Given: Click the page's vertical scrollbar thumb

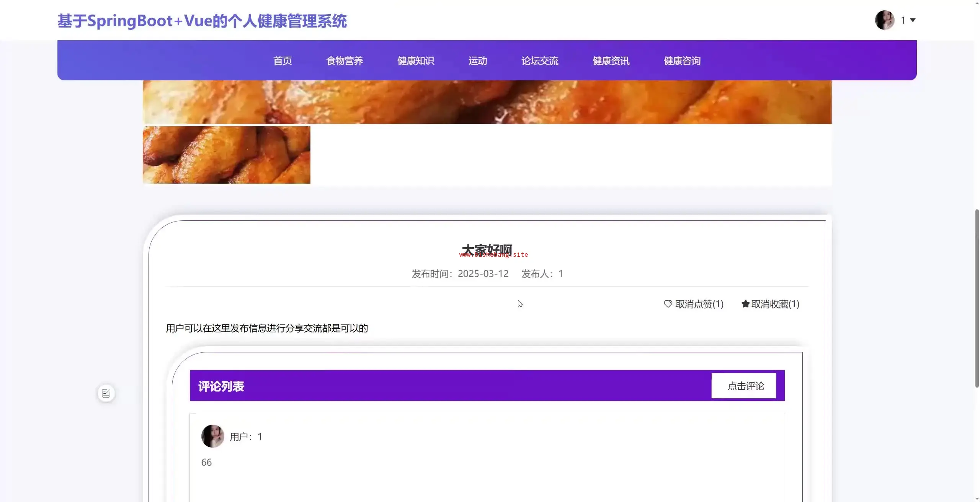Looking at the screenshot, I should tap(977, 298).
